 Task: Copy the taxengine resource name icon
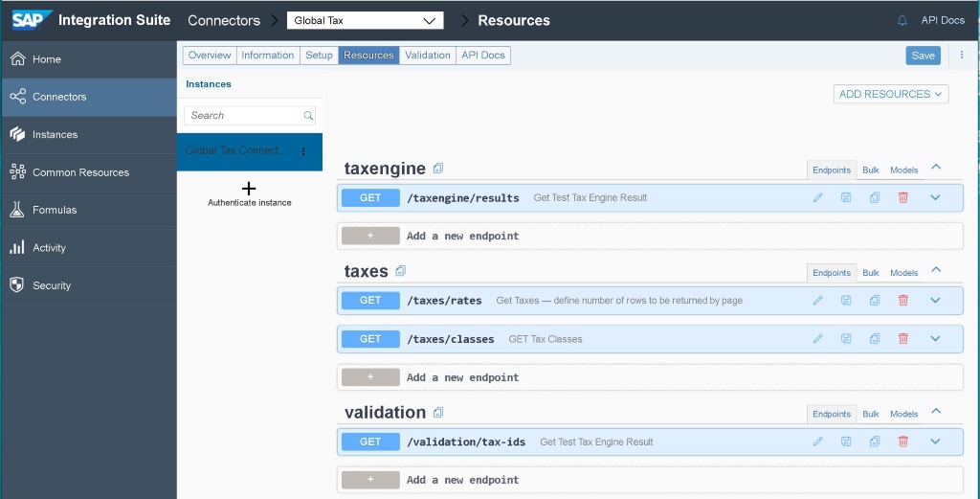tap(438, 169)
